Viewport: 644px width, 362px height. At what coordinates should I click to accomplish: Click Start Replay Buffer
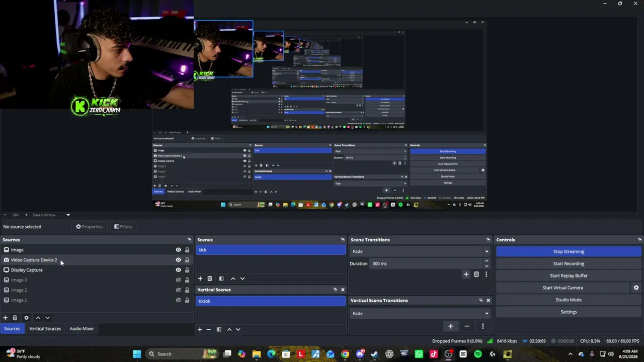[x=569, y=276]
